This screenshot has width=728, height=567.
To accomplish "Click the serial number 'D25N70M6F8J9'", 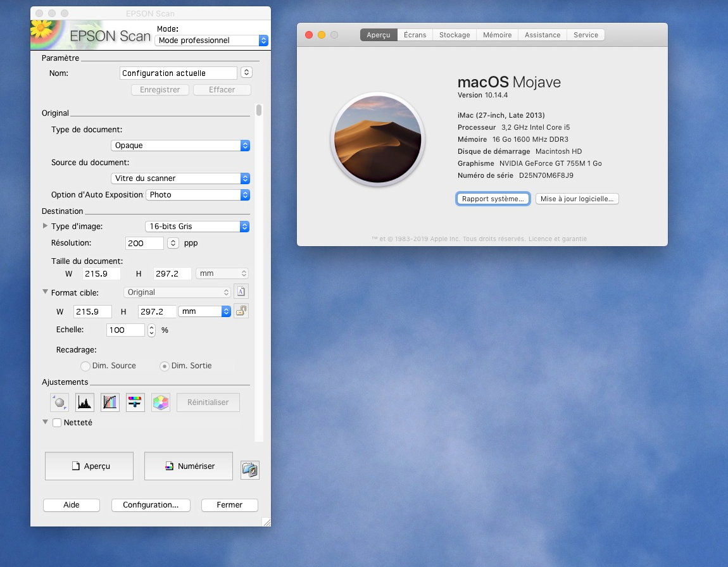I will click(x=546, y=175).
